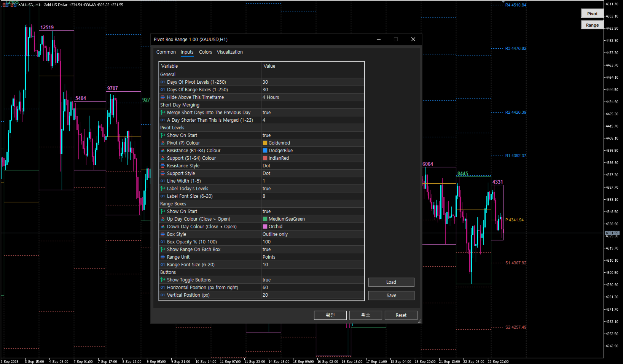Click the Load button
This screenshot has height=364, width=623.
[x=391, y=282]
